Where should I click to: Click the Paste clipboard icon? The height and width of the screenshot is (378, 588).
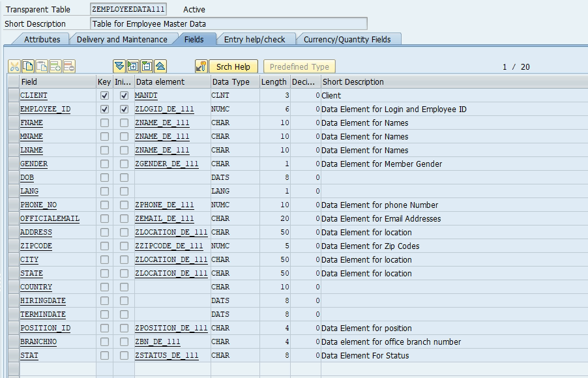point(42,66)
